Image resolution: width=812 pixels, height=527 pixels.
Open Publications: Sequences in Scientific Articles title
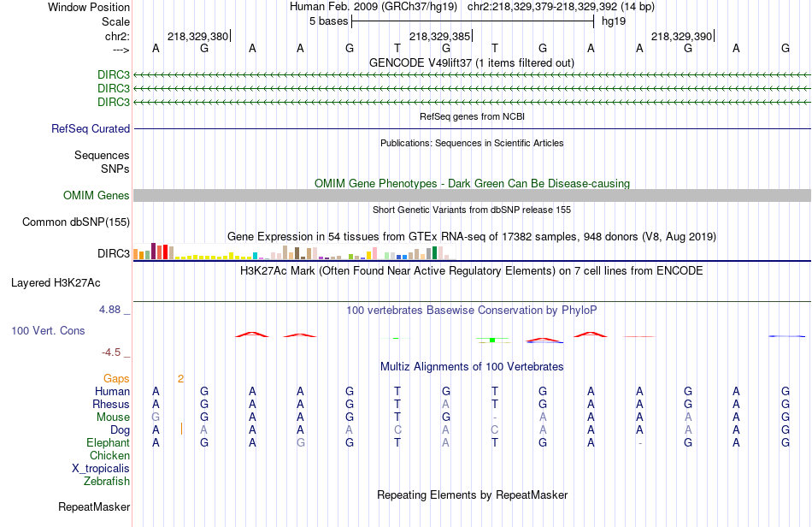point(472,143)
